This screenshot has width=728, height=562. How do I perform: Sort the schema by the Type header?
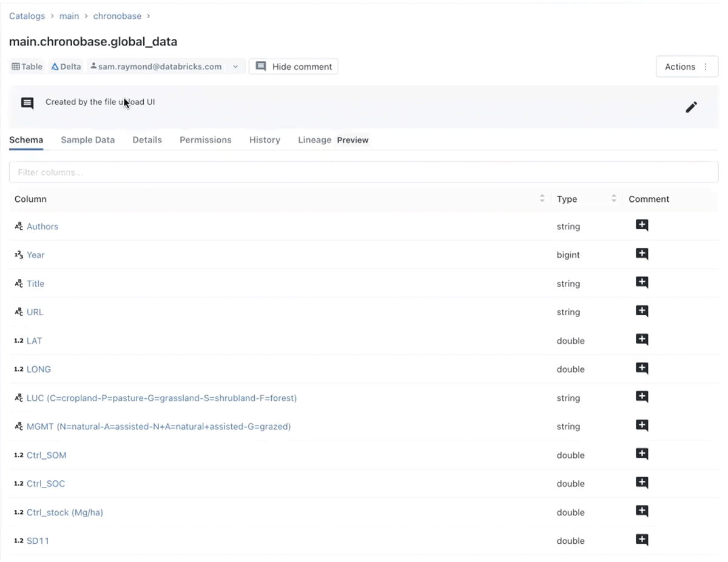click(x=613, y=199)
